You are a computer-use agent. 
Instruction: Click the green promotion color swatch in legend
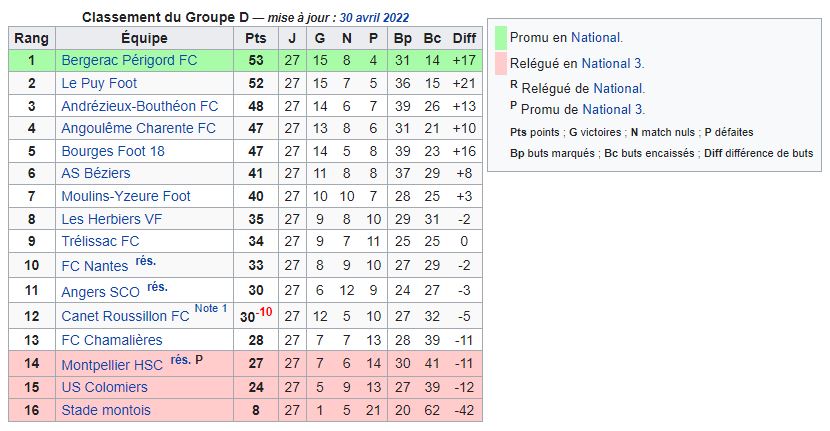[501, 38]
